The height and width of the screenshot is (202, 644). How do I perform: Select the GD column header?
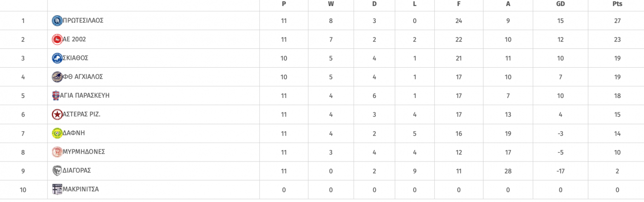(560, 4)
